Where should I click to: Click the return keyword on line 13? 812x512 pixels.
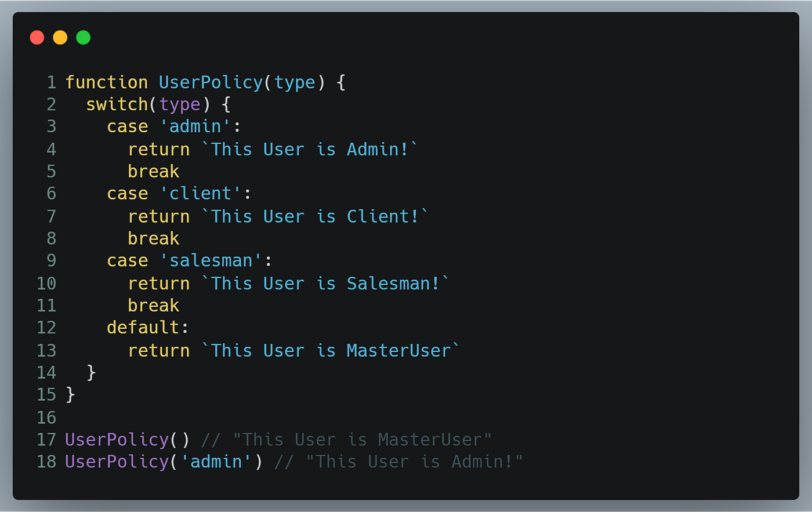pos(159,350)
